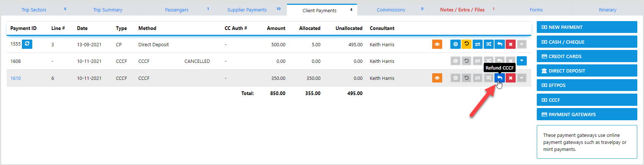
Task: Click DIRECT DEPOSIT button
Action: click(x=586, y=71)
